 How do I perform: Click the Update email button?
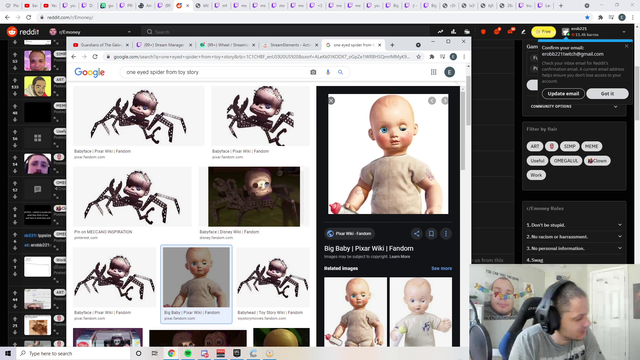tap(563, 93)
